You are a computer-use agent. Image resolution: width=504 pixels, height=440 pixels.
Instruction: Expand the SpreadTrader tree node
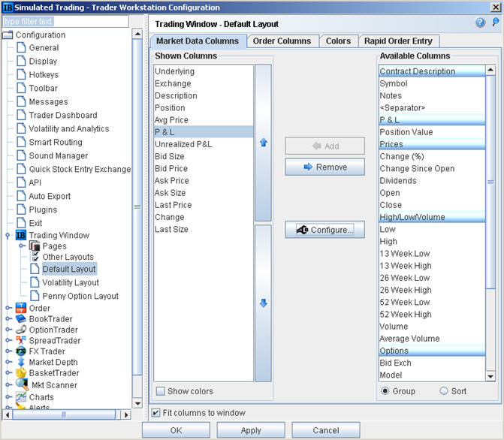[8, 340]
